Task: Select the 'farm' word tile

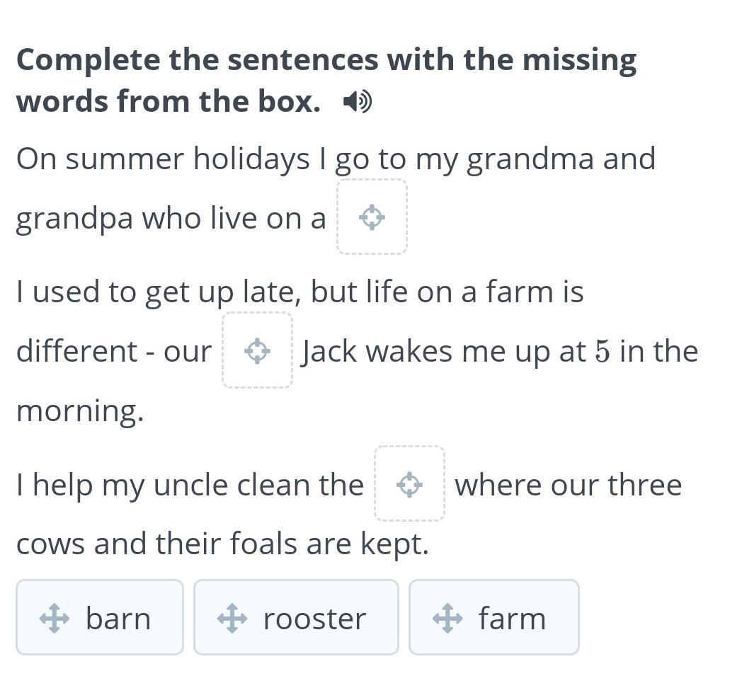Action: click(x=494, y=617)
